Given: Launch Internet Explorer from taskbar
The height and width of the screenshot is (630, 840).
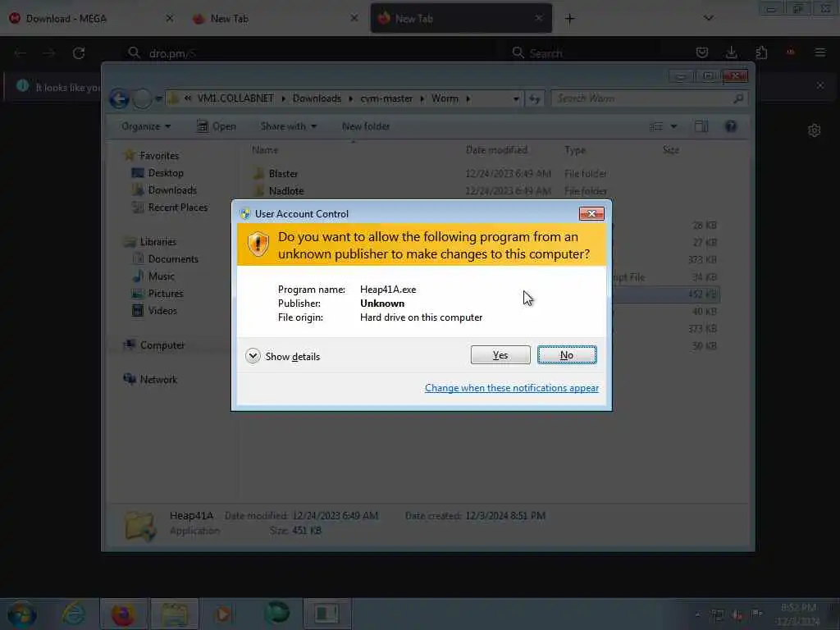Looking at the screenshot, I should (x=73, y=614).
